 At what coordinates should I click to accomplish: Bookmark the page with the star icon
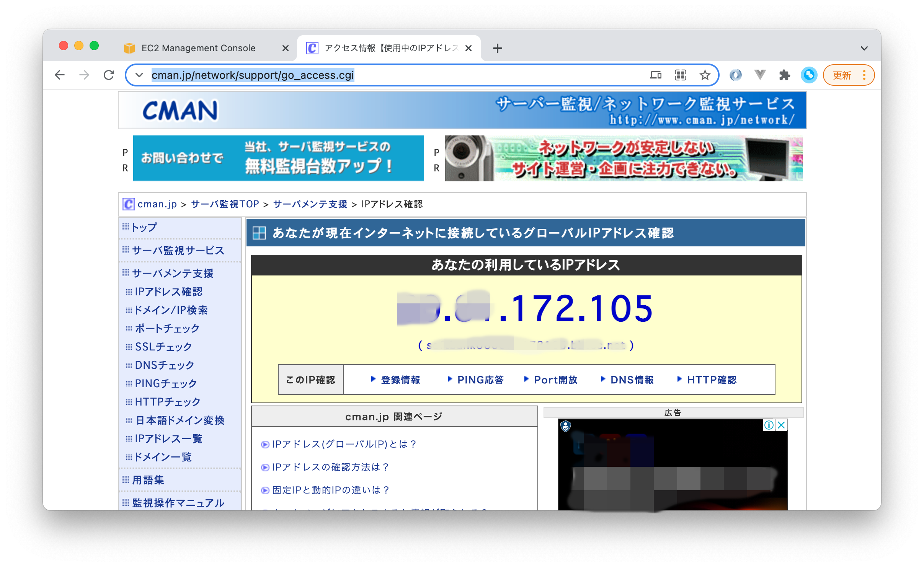tap(705, 75)
